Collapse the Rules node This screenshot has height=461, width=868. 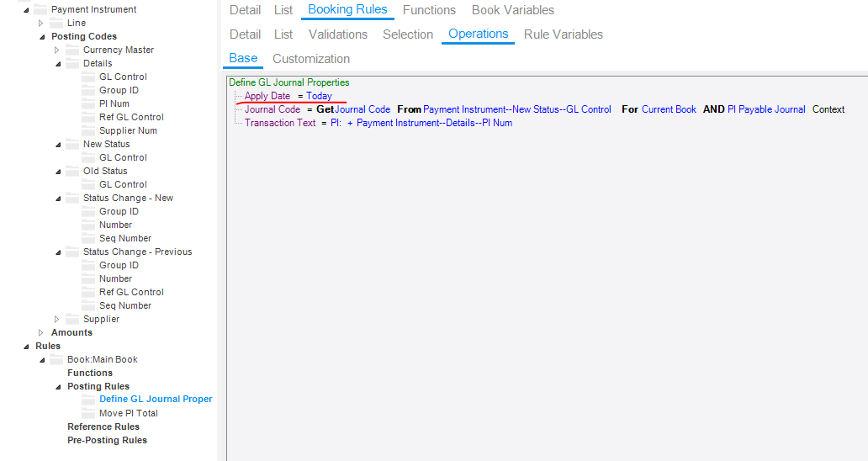coord(26,347)
